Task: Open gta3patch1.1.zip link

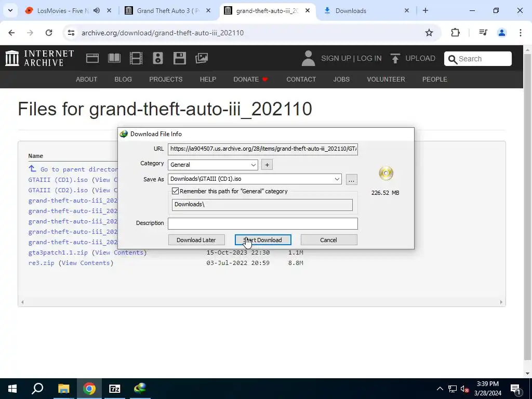Action: point(58,252)
